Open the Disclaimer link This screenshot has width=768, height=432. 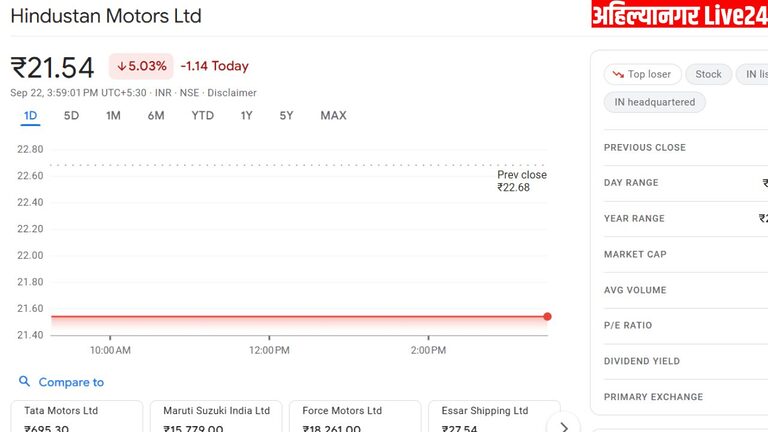[x=232, y=93]
